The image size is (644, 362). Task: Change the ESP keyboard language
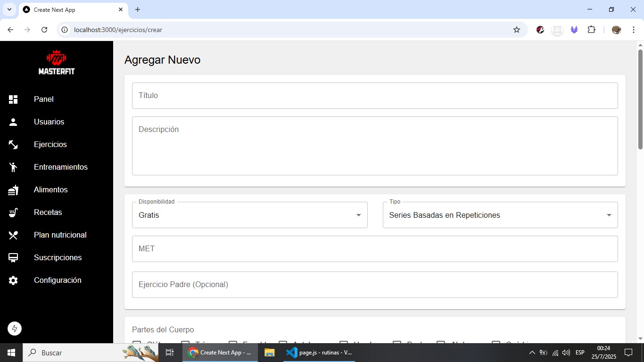tap(580, 353)
